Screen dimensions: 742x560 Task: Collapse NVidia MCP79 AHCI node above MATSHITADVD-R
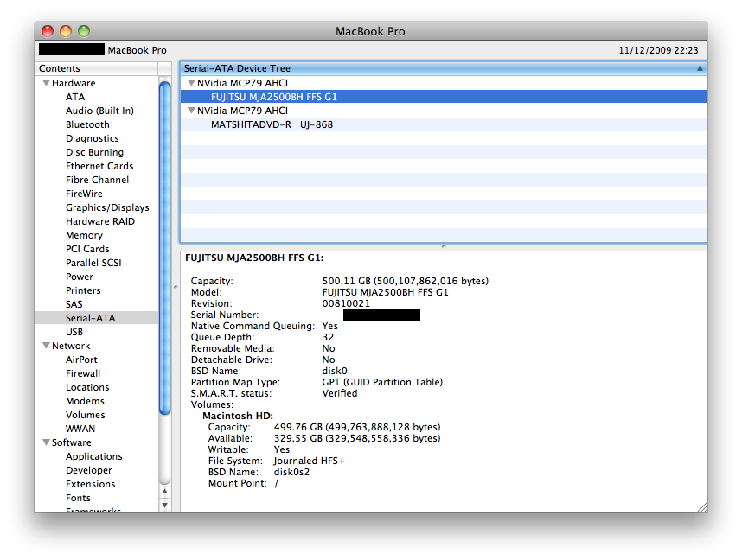click(x=191, y=111)
